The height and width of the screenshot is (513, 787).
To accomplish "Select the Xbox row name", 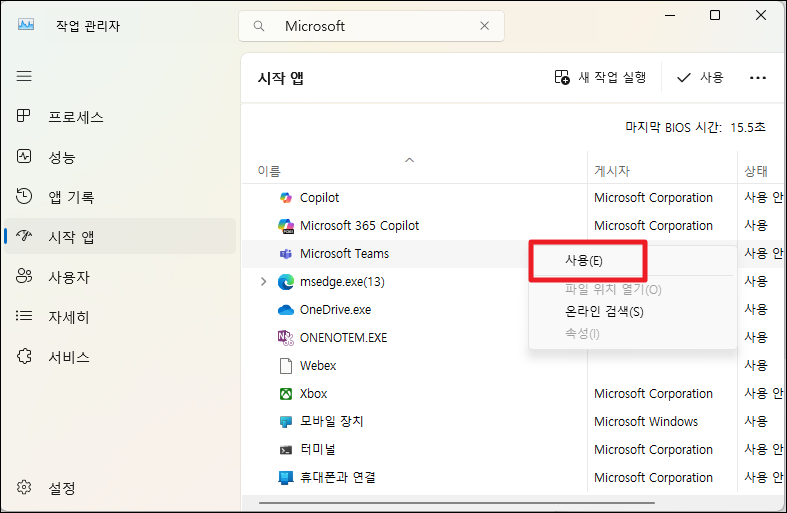I will (x=313, y=394).
